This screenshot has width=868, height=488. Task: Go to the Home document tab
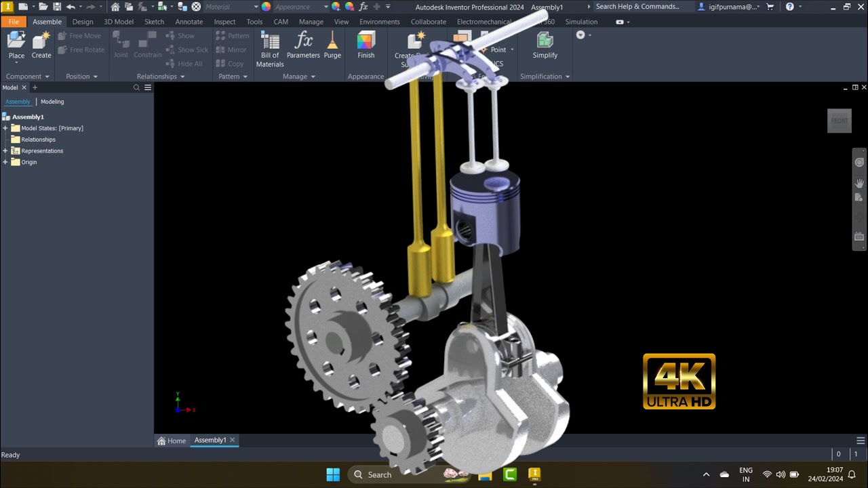pos(172,441)
